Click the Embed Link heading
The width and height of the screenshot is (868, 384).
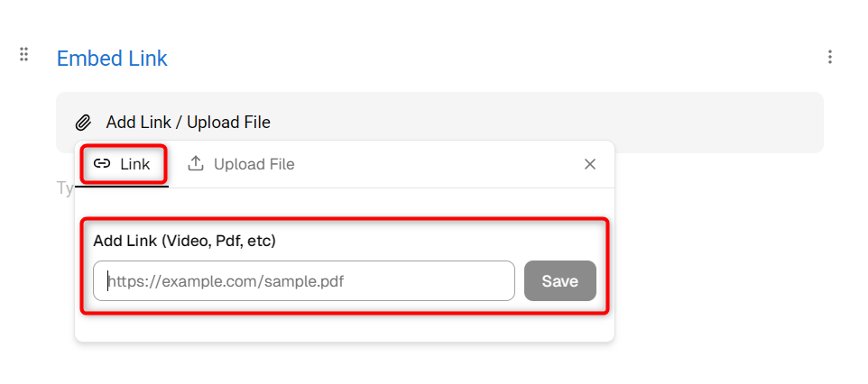pos(112,58)
